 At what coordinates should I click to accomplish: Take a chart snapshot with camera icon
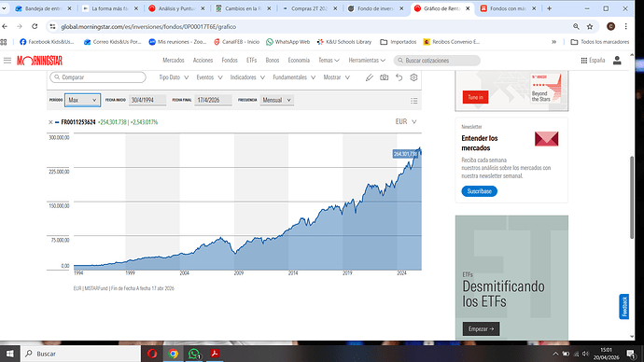[x=384, y=77]
